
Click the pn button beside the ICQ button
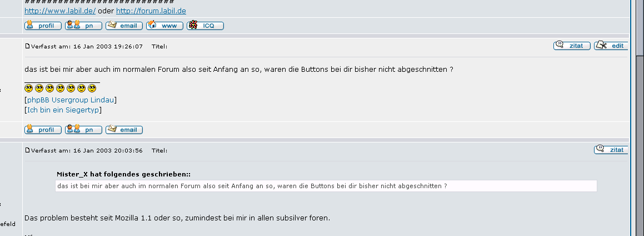(x=83, y=26)
